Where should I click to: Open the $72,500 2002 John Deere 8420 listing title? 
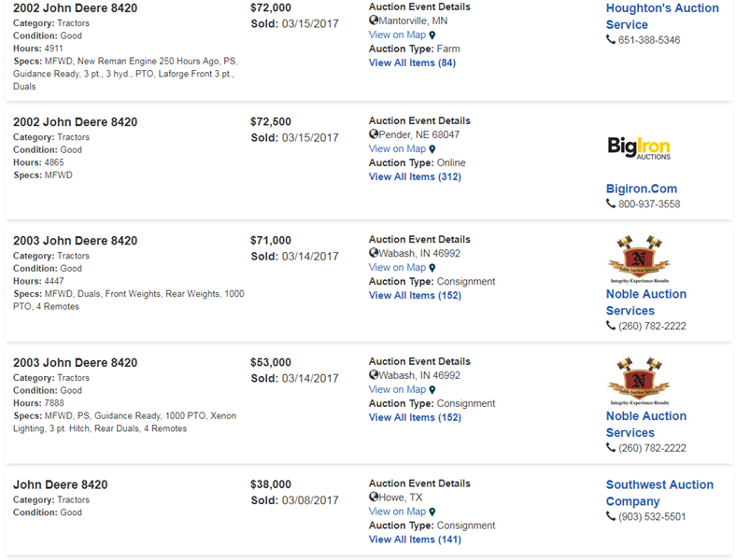(75, 122)
